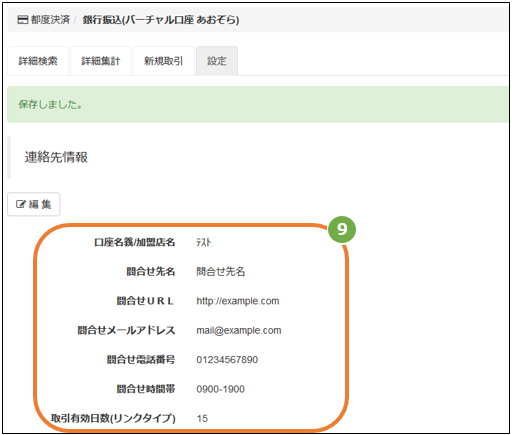Image resolution: width=512 pixels, height=435 pixels.
Task: Click the 連絡先情報 section heading
Action: (56, 157)
